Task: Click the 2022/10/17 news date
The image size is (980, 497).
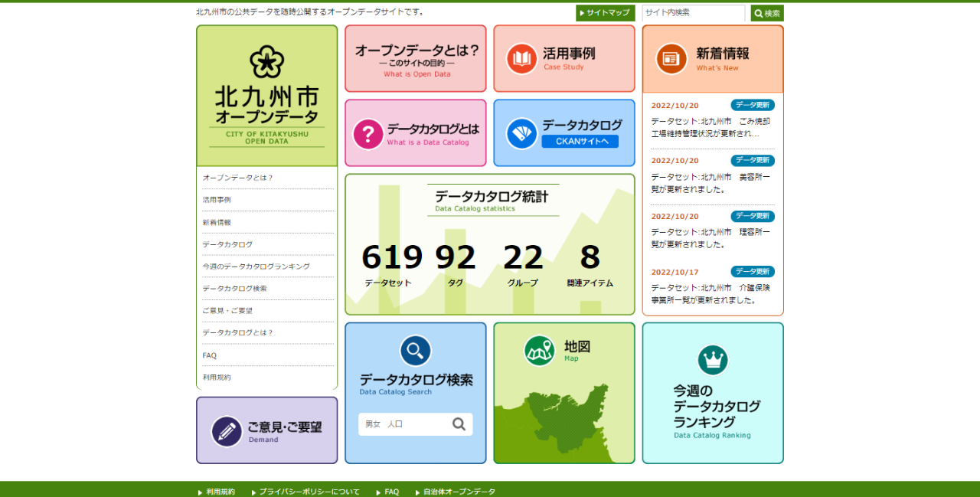Action: point(675,272)
